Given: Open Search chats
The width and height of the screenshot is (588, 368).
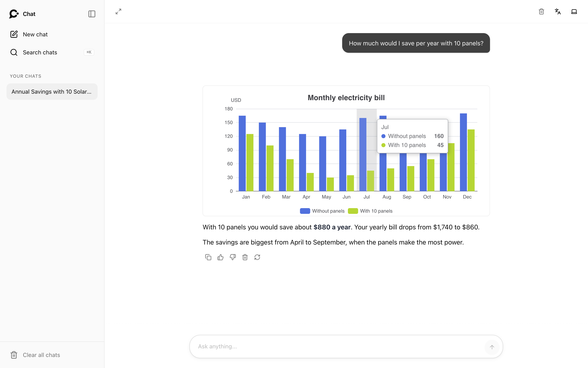Looking at the screenshot, I should 52,52.
